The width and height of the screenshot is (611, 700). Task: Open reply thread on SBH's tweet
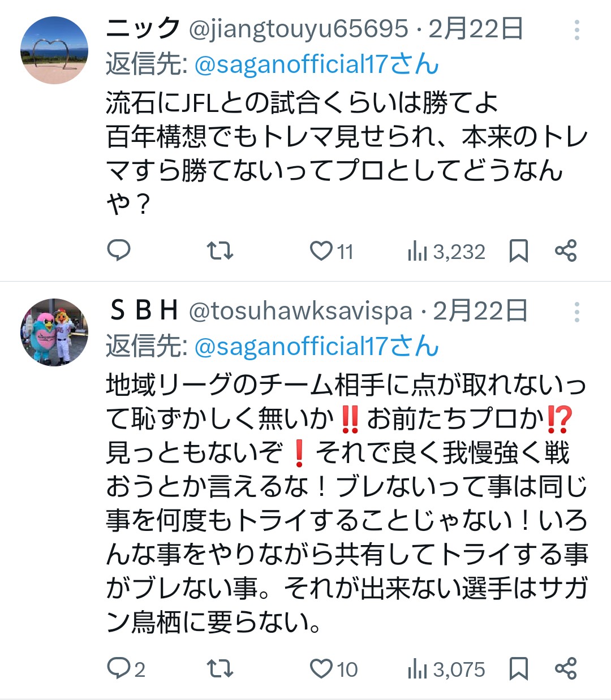[x=119, y=669]
